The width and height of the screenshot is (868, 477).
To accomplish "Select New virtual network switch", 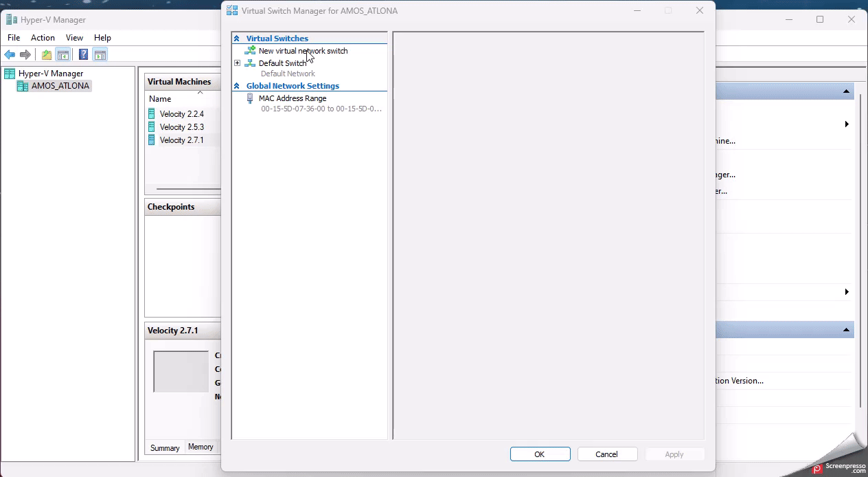I will click(x=303, y=51).
